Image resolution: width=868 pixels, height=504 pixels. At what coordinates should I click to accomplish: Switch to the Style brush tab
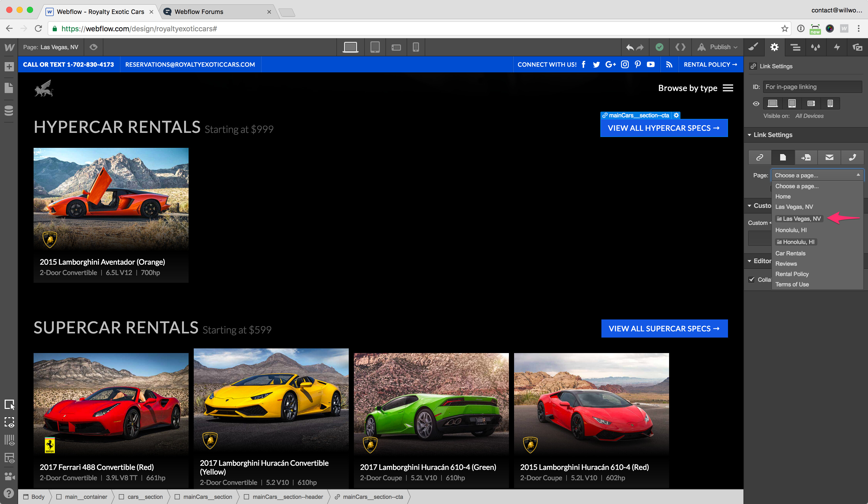753,47
